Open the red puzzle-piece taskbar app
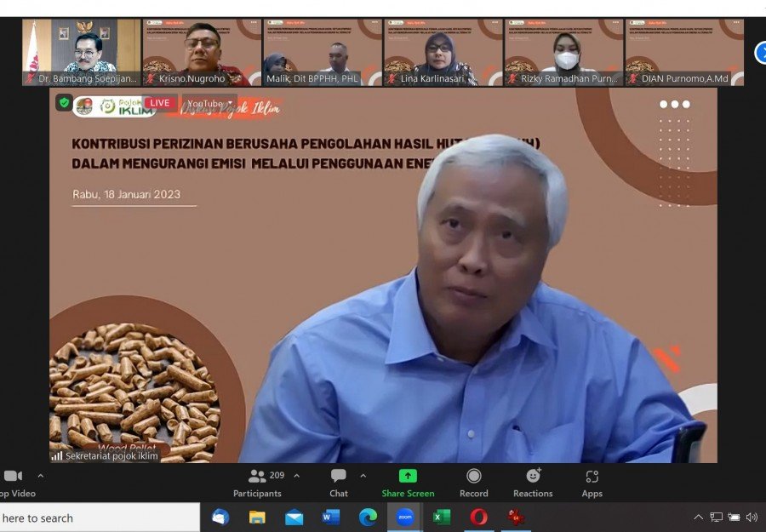The image size is (766, 532). pos(516,517)
